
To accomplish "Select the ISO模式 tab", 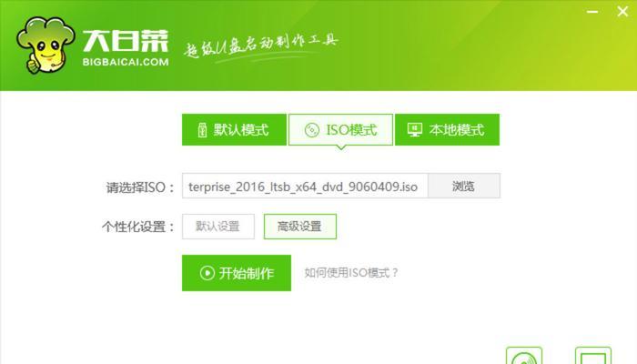I will [x=340, y=129].
